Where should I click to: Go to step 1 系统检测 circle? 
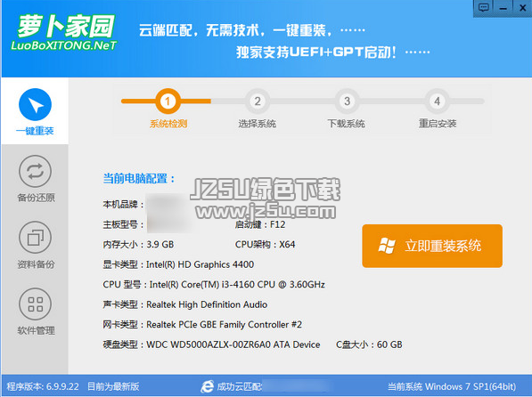coord(168,101)
